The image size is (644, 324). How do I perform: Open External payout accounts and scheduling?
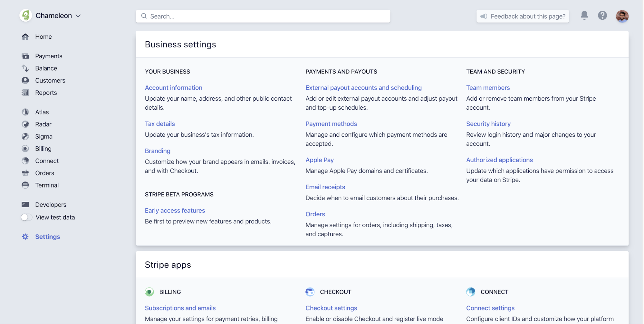tap(363, 88)
